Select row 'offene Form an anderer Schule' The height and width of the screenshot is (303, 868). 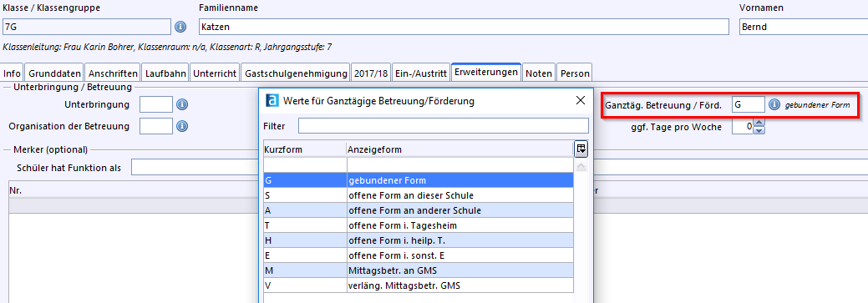(419, 210)
